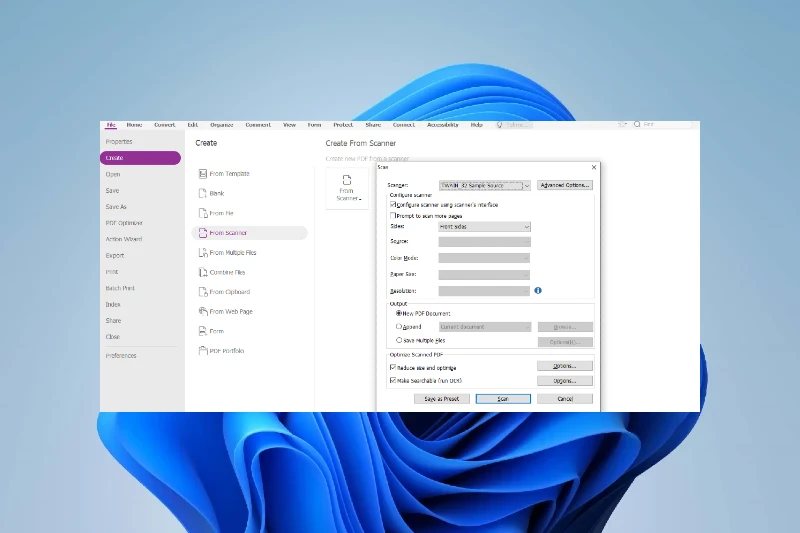The image size is (800, 533).
Task: Select Properties in the File sidebar
Action: pyautogui.click(x=119, y=142)
